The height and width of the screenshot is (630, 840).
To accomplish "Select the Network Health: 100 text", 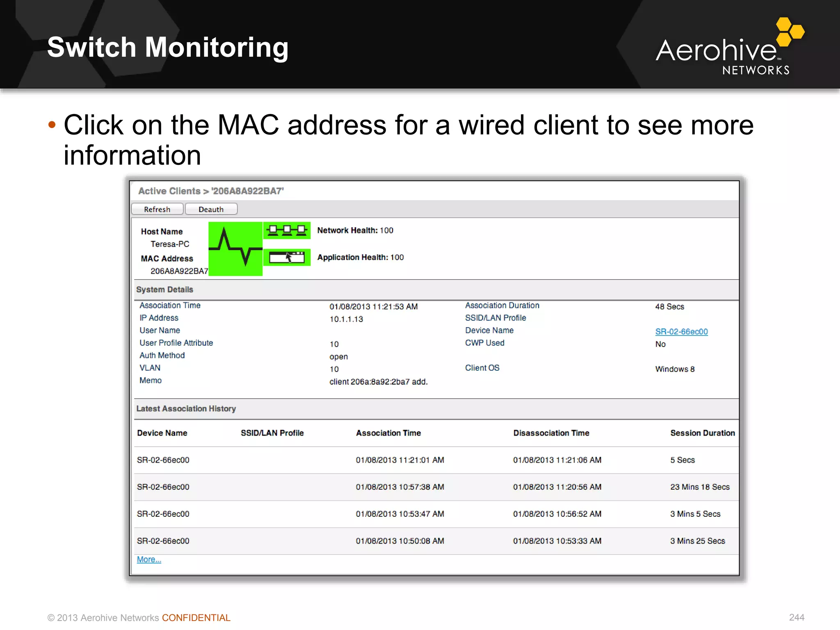I will coord(355,231).
